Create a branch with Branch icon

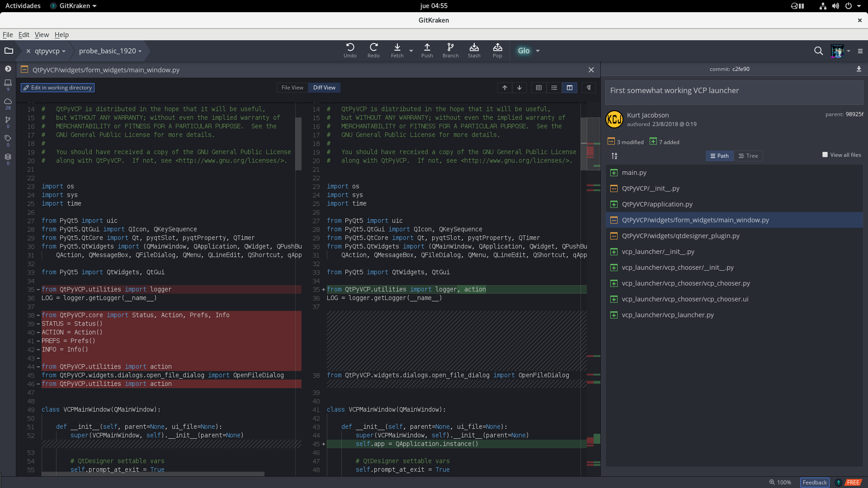coord(450,51)
